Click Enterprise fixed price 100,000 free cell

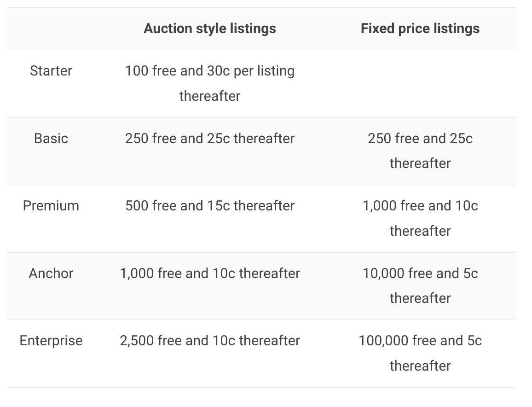pyautogui.click(x=420, y=354)
